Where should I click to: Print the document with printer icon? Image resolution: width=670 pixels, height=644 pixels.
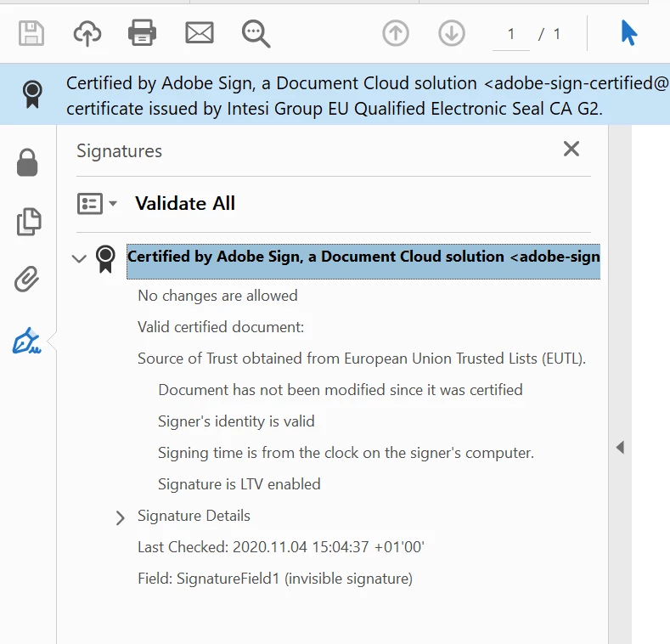[x=142, y=33]
